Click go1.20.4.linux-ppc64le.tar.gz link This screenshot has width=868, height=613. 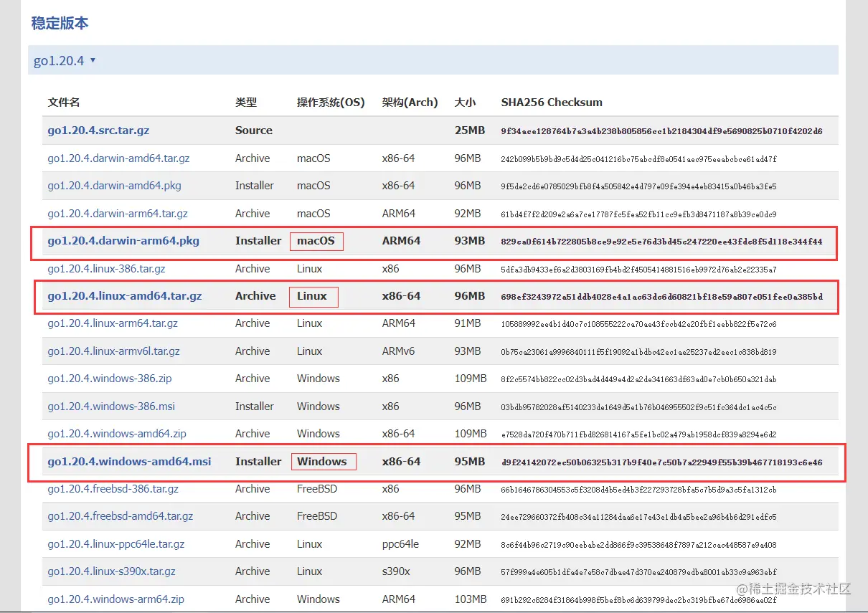tap(116, 544)
